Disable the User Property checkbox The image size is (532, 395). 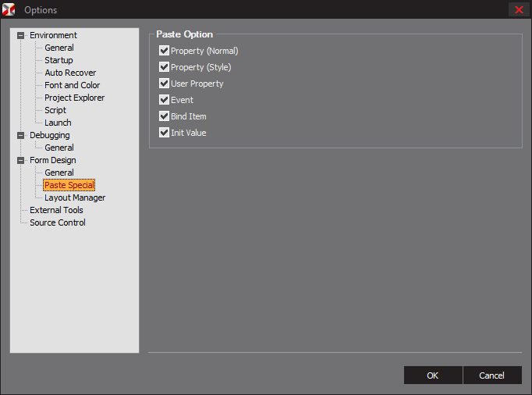click(x=165, y=84)
